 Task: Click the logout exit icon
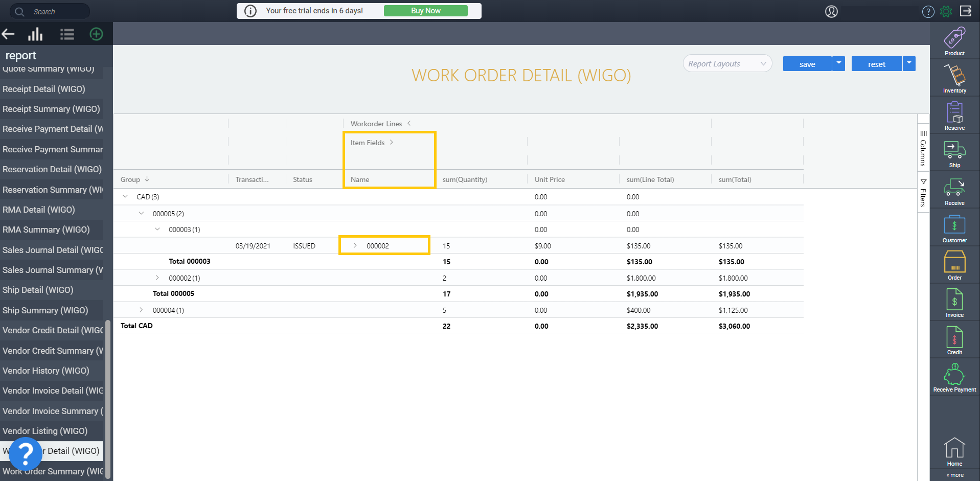[x=965, y=11]
